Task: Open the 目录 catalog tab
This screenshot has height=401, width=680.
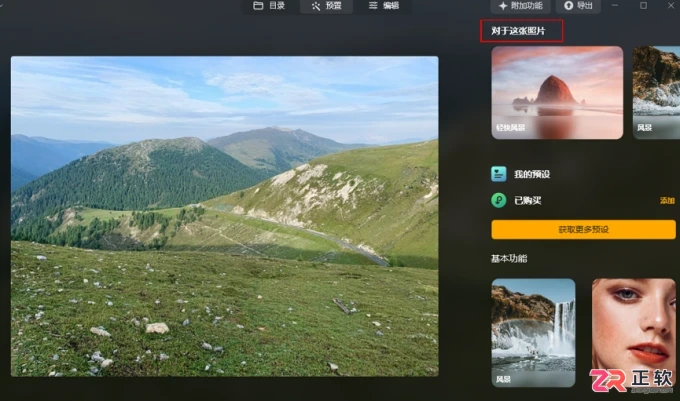Action: 269,6
